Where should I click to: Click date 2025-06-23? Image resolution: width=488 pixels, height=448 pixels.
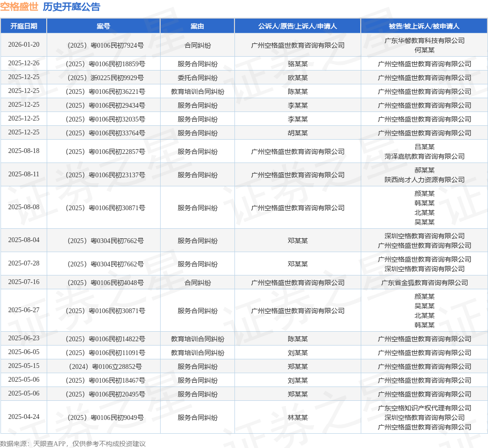coord(24,338)
